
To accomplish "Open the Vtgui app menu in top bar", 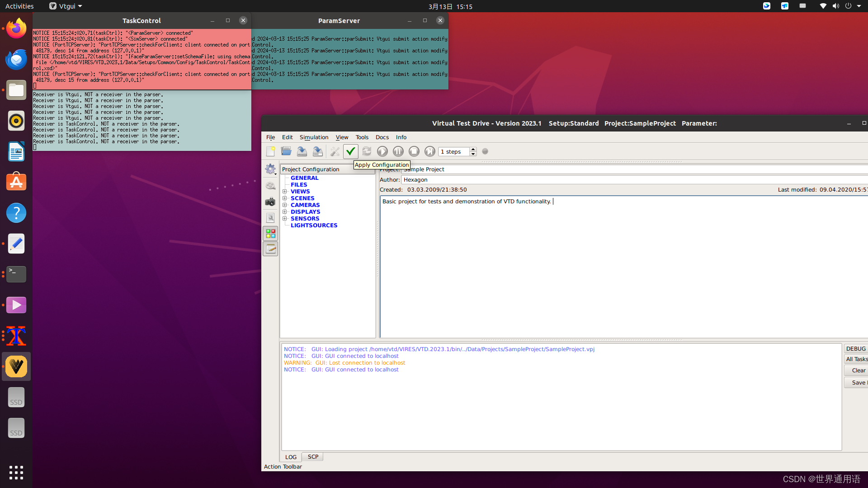I will (x=66, y=6).
